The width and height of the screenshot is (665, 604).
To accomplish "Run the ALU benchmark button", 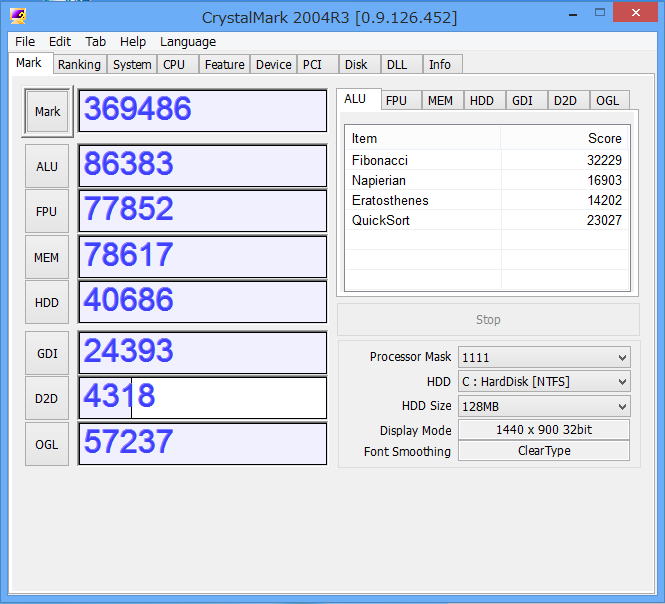I will (x=47, y=166).
